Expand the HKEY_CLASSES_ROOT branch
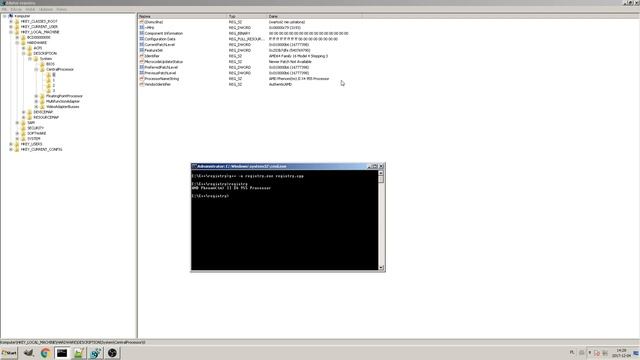This screenshot has width=640, height=360. point(11,21)
